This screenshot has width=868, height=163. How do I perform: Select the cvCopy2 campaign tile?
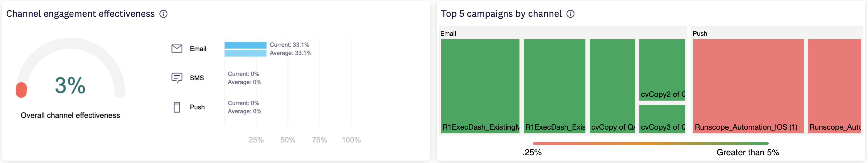[x=662, y=69]
